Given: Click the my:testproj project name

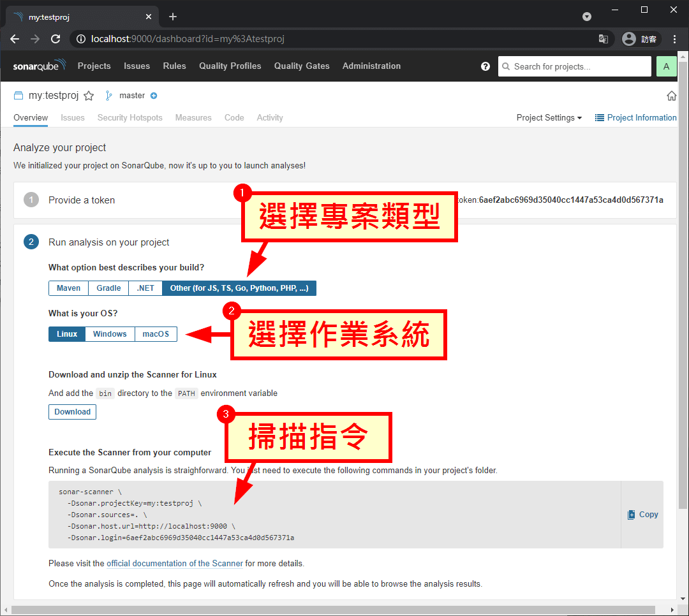Looking at the screenshot, I should [53, 96].
